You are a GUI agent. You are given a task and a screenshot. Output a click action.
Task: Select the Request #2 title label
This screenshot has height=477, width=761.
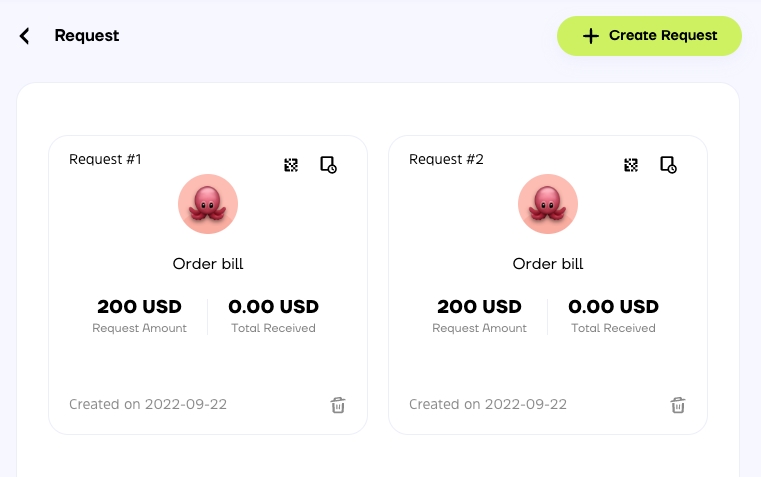pyautogui.click(x=446, y=159)
